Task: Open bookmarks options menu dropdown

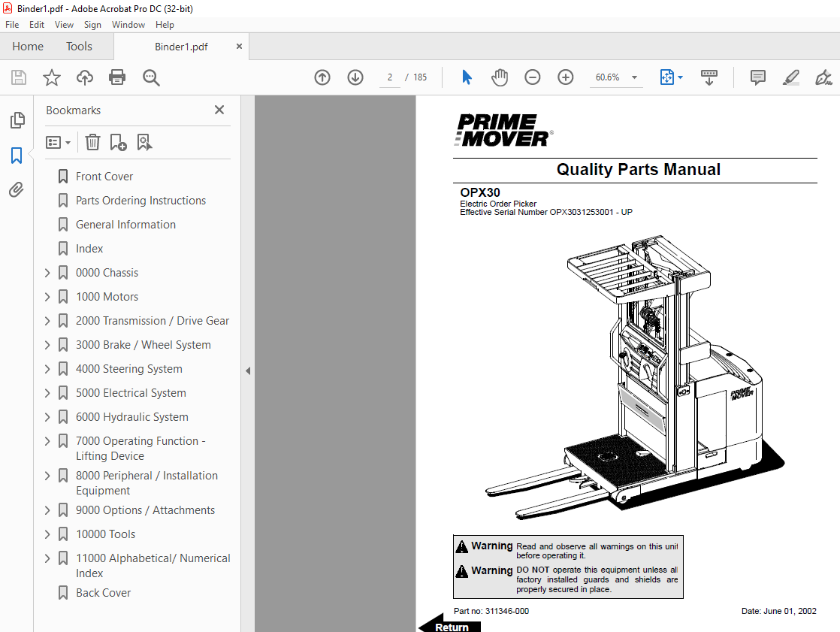Action: (x=59, y=143)
